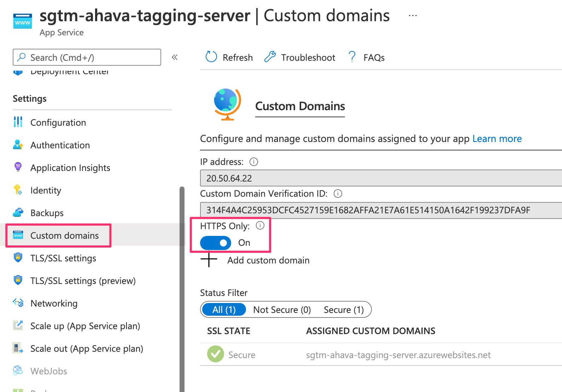
Task: Filter by Not Secure (0)
Action: (x=282, y=310)
